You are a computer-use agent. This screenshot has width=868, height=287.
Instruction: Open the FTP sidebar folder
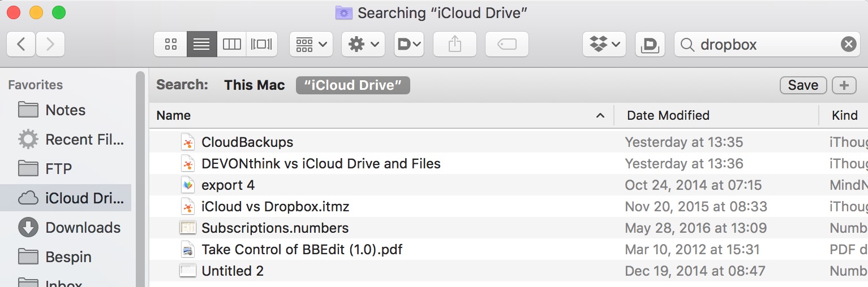point(66,169)
